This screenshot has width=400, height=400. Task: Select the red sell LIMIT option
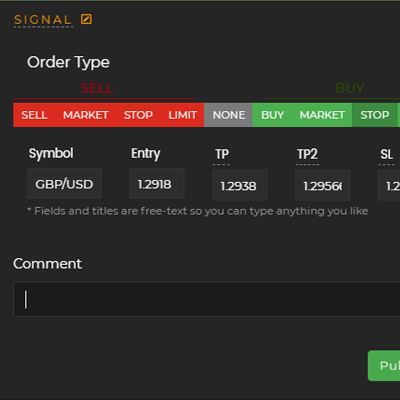(182, 115)
